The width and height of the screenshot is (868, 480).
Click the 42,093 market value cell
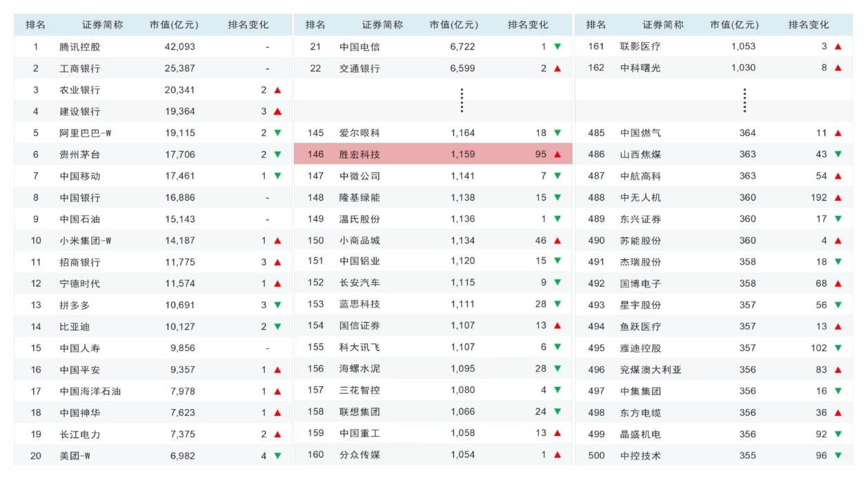click(179, 48)
